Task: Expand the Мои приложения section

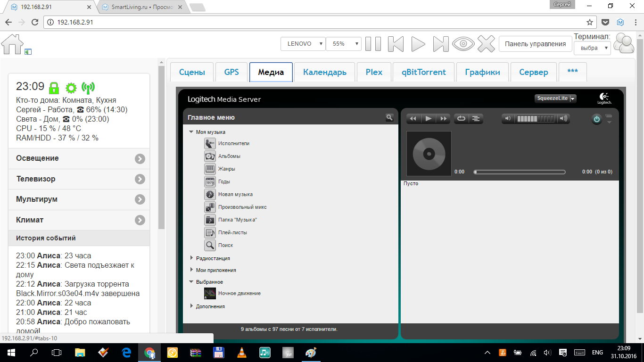Action: pyautogui.click(x=191, y=270)
